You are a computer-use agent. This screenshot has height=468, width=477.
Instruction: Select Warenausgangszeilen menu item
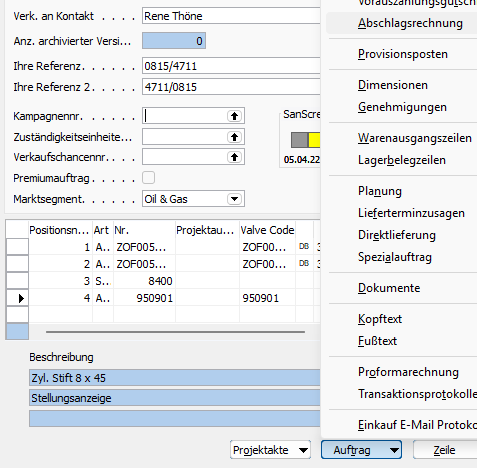pos(415,138)
